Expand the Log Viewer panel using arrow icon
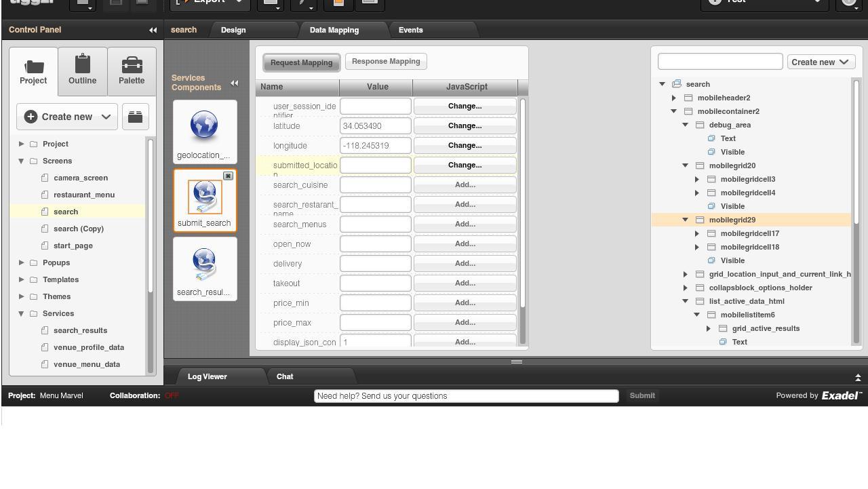Screen dimensions: 868x489 coord(858,377)
